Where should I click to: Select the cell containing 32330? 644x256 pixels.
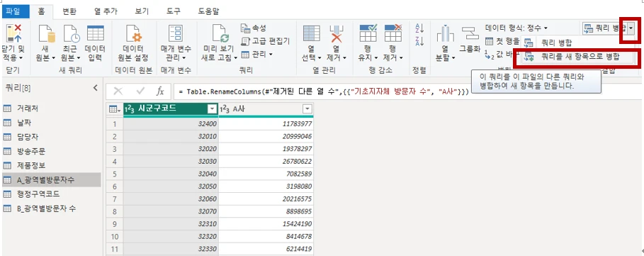click(x=171, y=249)
